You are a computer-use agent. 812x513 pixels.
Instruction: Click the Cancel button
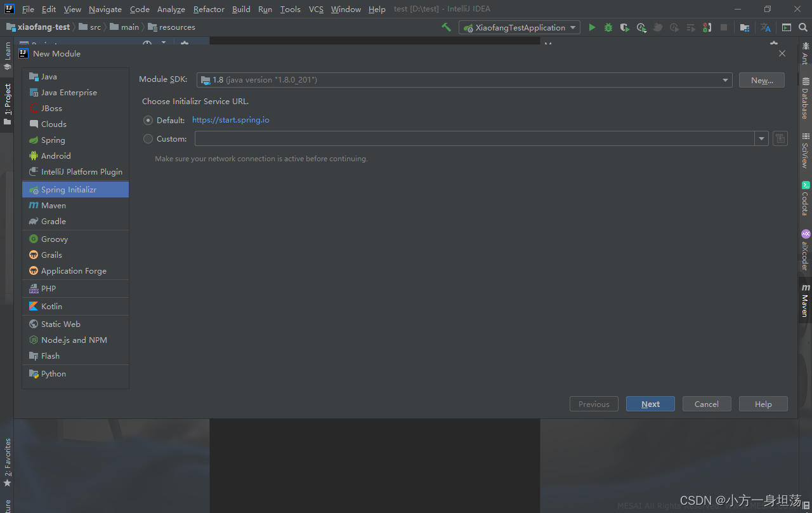[707, 404]
